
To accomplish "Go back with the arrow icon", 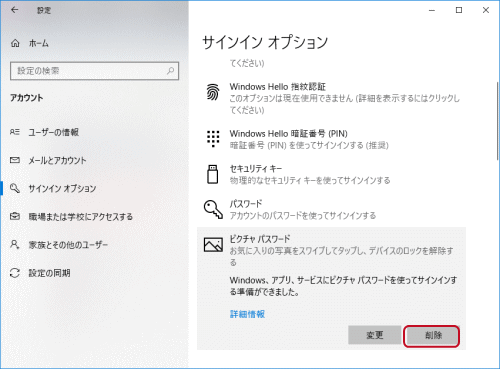I will [x=14, y=10].
